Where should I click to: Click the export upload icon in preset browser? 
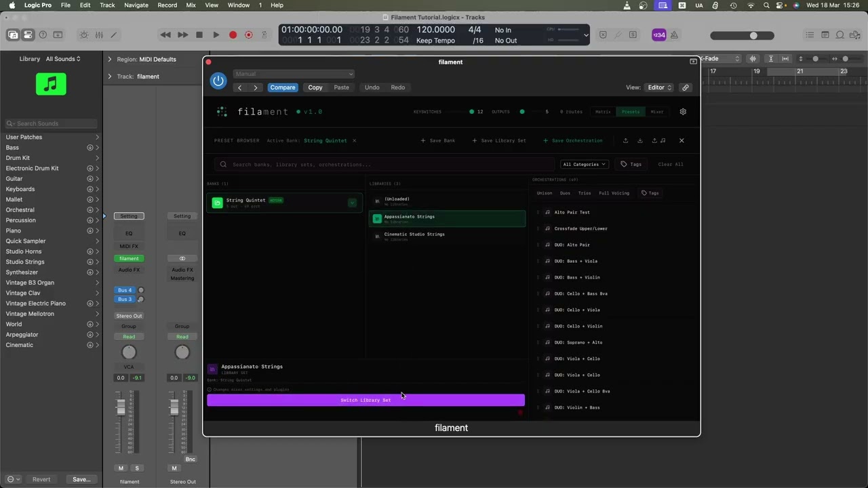(x=625, y=141)
